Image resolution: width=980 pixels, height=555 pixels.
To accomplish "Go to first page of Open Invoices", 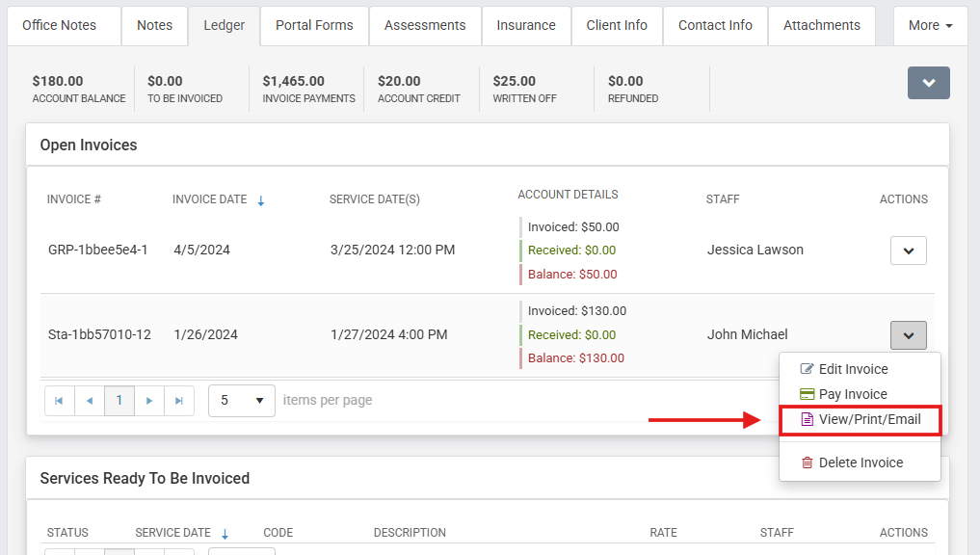I will tap(60, 401).
